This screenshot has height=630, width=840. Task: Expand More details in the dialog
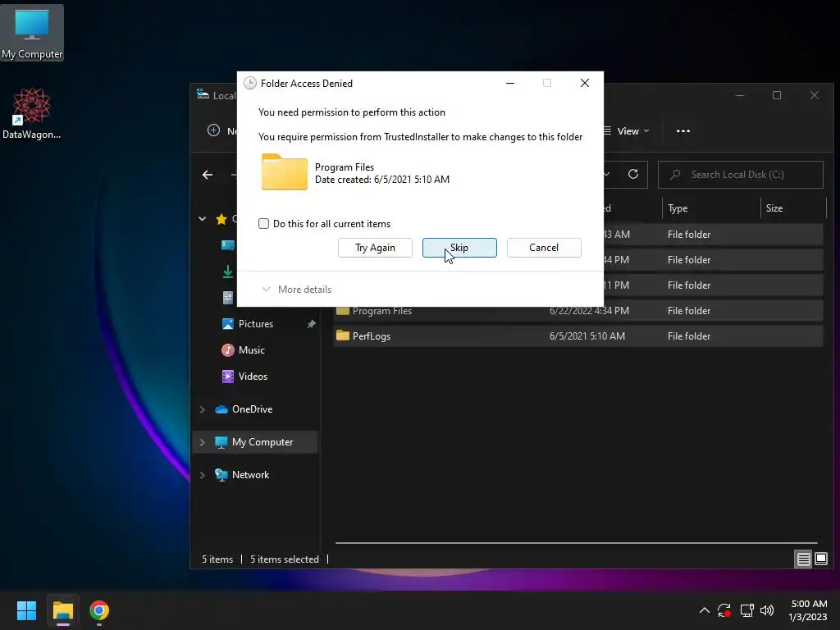click(297, 290)
